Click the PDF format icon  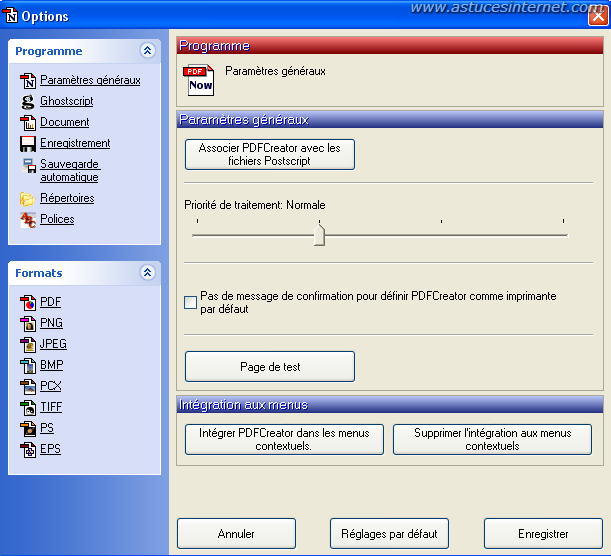[x=28, y=303]
